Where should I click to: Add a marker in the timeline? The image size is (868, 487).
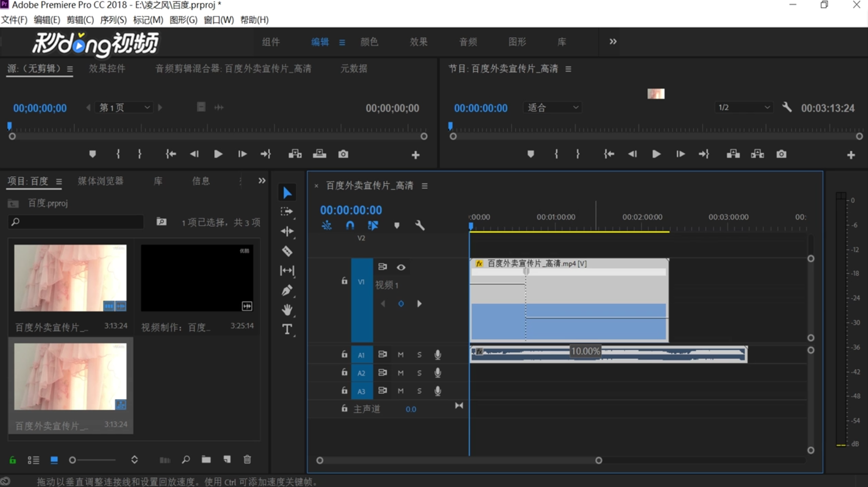point(397,225)
